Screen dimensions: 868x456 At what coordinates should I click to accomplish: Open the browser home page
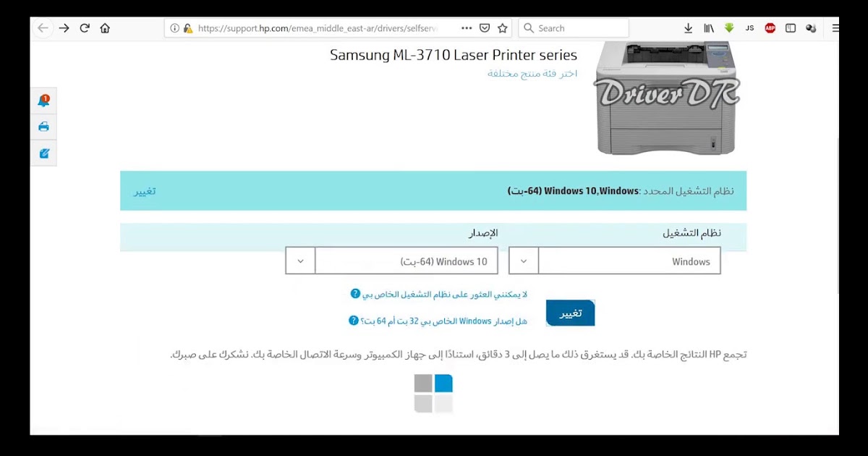point(105,28)
